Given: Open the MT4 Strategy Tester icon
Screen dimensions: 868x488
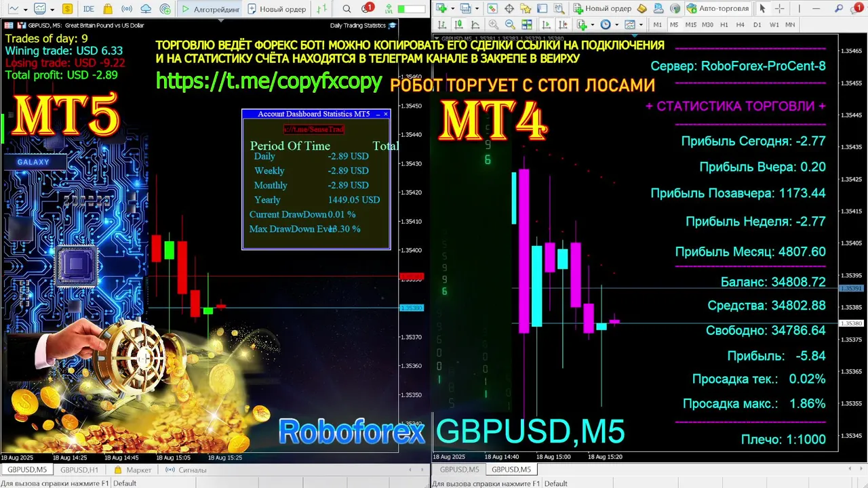Looking at the screenshot, I should coord(559,8).
